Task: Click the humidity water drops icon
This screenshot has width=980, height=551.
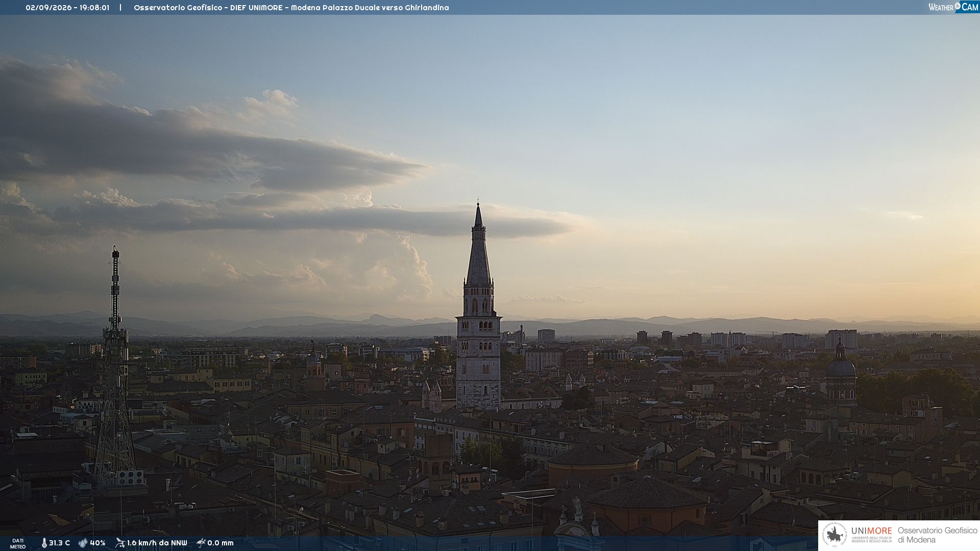Action: click(x=83, y=543)
